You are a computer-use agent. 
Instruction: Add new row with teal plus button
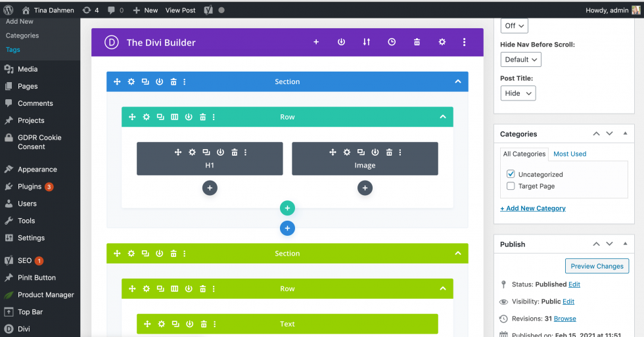pos(288,208)
